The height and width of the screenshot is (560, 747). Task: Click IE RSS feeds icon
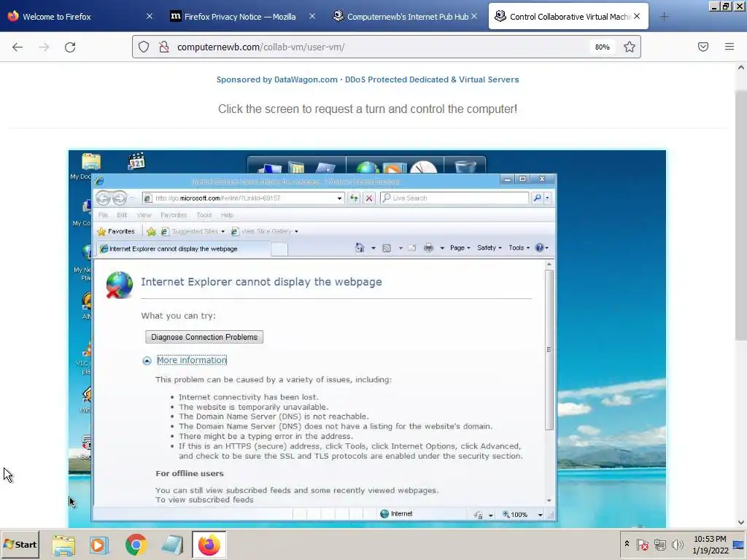click(x=387, y=248)
